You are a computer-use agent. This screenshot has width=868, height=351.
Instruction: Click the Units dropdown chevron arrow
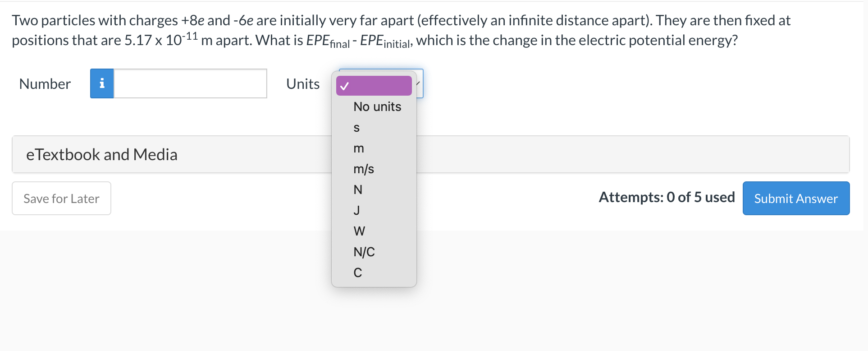click(x=417, y=83)
